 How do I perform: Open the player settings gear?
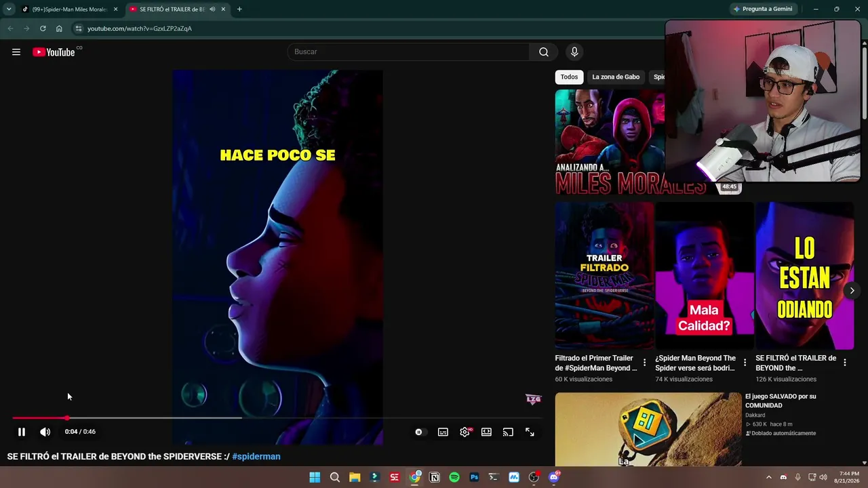point(465,432)
